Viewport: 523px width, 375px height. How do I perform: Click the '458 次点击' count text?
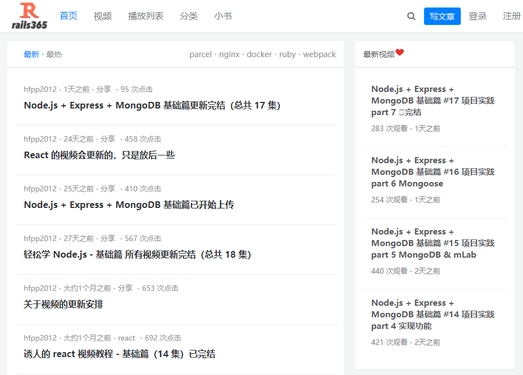tap(143, 139)
